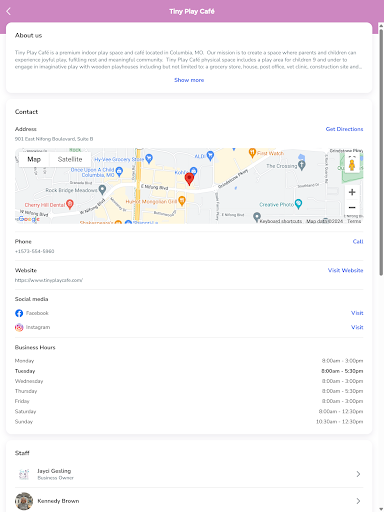This screenshot has width=384, height=512.
Task: Click the Instagram logo icon
Action: 19,327
